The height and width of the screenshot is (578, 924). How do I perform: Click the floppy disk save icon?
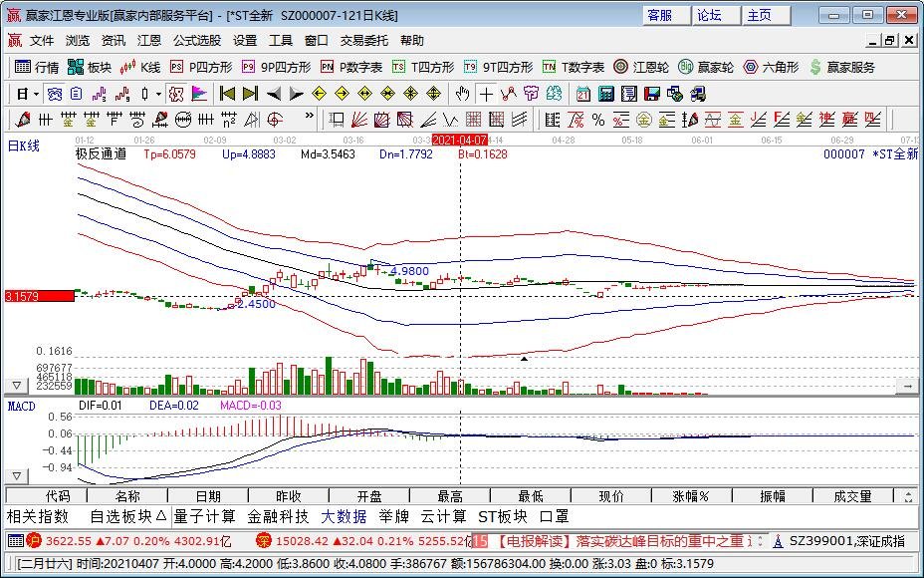[652, 94]
